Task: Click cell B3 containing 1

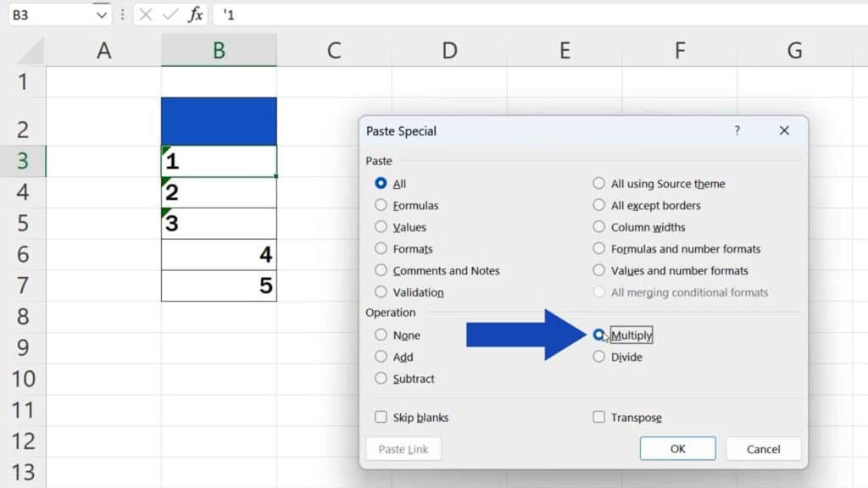Action: [219, 161]
